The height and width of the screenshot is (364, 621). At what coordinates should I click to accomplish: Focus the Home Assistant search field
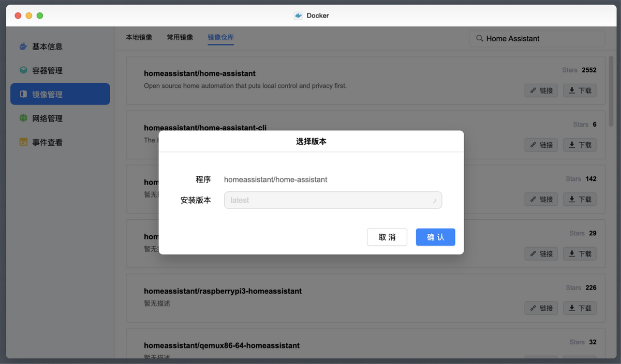[537, 38]
